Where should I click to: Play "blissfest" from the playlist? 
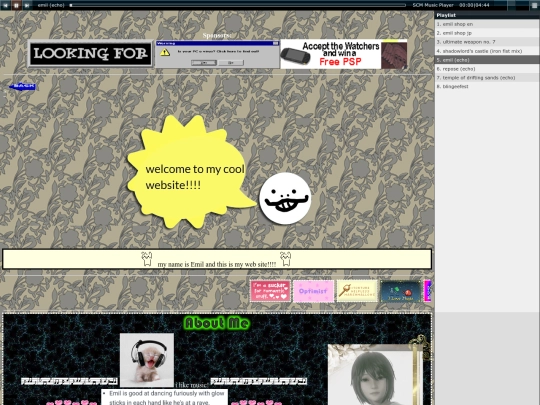click(487, 87)
